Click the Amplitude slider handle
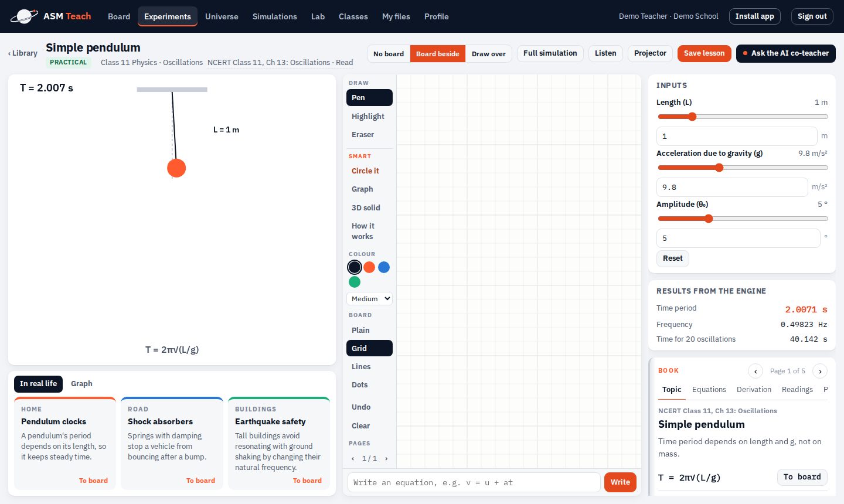This screenshot has height=504, width=844. (709, 219)
